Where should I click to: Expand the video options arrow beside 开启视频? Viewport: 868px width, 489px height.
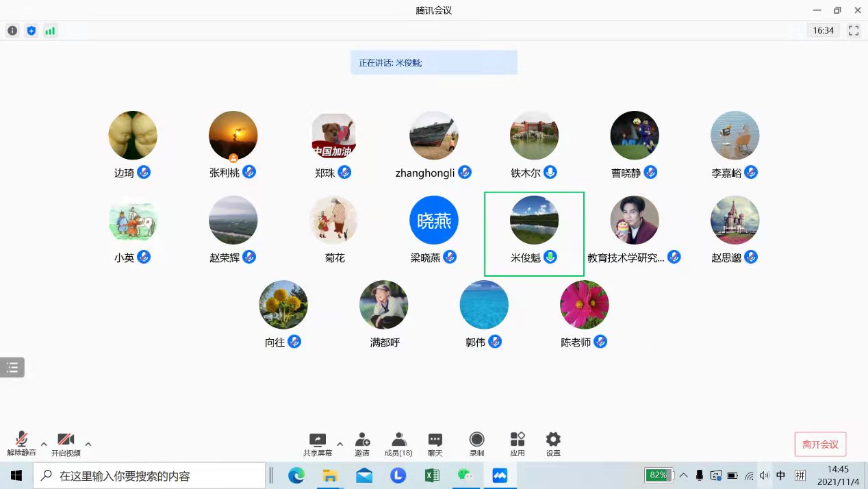tap(88, 444)
